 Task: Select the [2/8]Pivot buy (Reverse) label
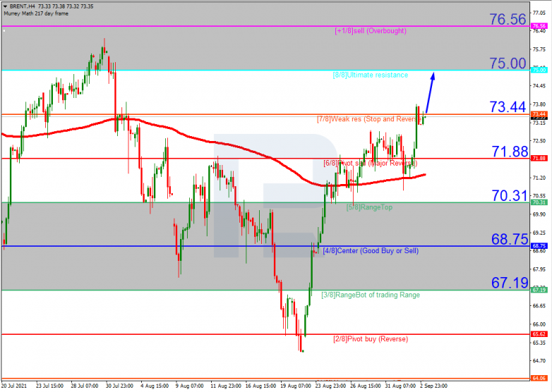click(371, 339)
